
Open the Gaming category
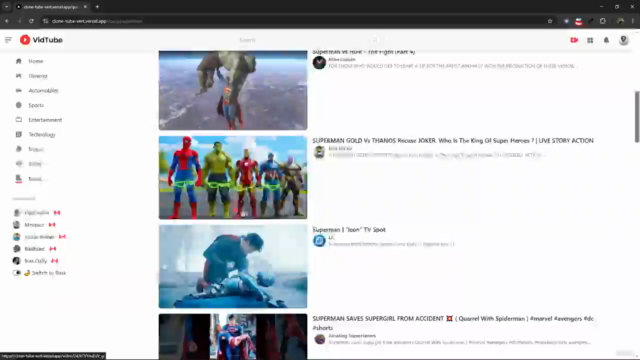[x=38, y=76]
